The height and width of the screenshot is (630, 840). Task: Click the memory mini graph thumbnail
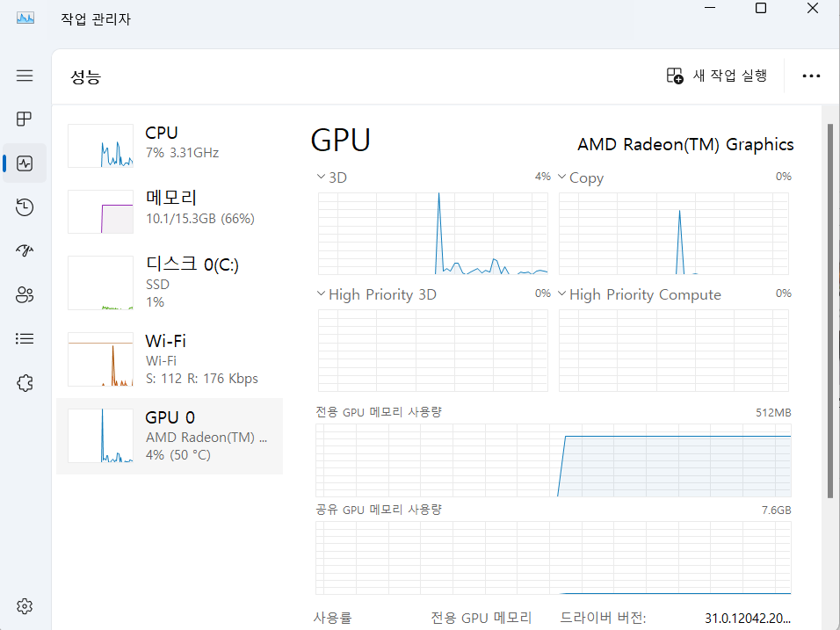[x=101, y=212]
